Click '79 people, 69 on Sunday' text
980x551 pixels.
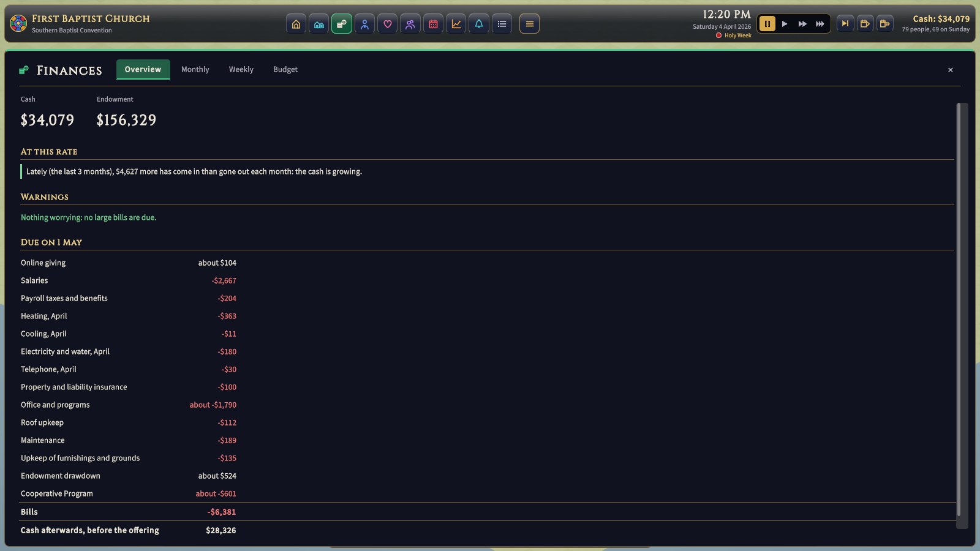935,29
